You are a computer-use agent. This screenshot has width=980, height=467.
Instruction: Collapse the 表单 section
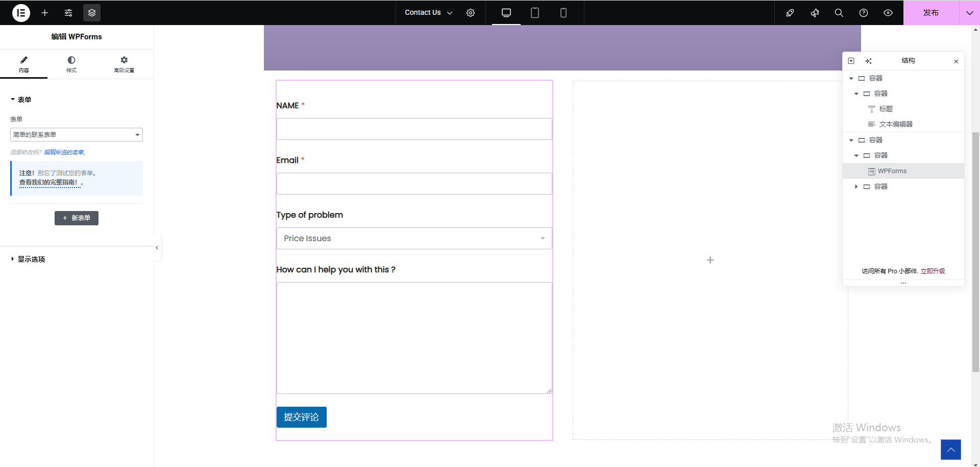pyautogui.click(x=21, y=100)
